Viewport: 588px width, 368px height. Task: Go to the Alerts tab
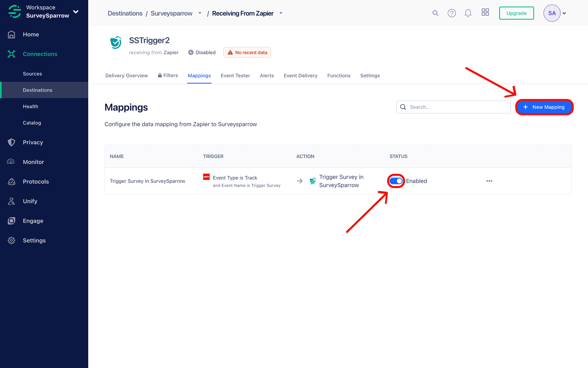pos(267,76)
